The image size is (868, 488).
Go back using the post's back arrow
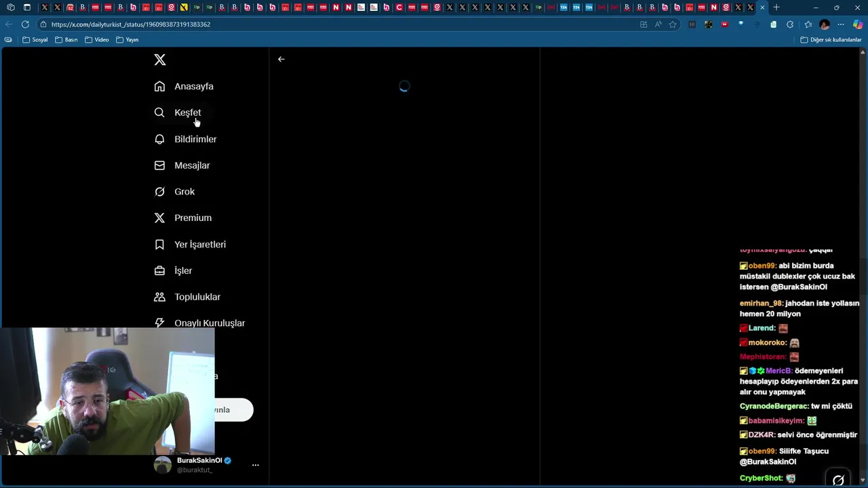(281, 59)
